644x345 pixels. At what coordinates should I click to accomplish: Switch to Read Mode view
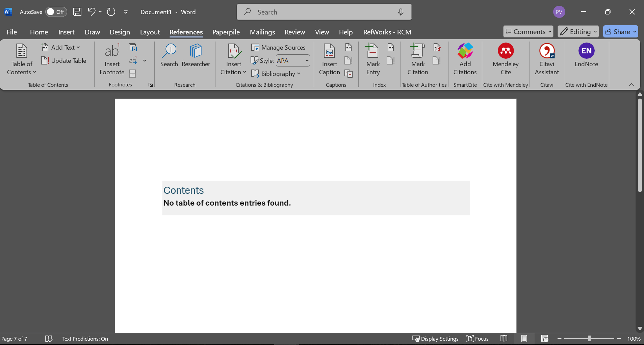[x=504, y=339]
